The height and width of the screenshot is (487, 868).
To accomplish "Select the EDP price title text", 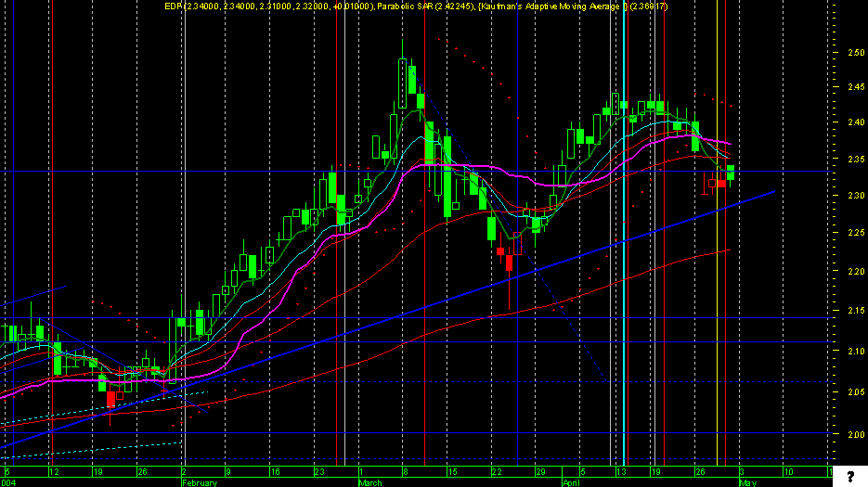I will (269, 6).
